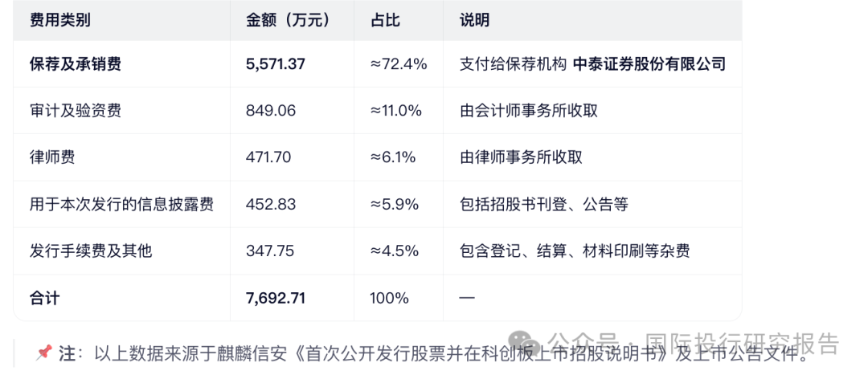Click the 占比 column header
This screenshot has width=868, height=379.
(x=385, y=20)
